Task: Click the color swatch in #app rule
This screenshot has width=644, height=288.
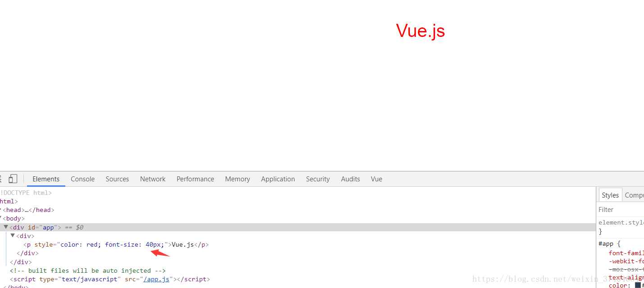Action: click(x=638, y=285)
